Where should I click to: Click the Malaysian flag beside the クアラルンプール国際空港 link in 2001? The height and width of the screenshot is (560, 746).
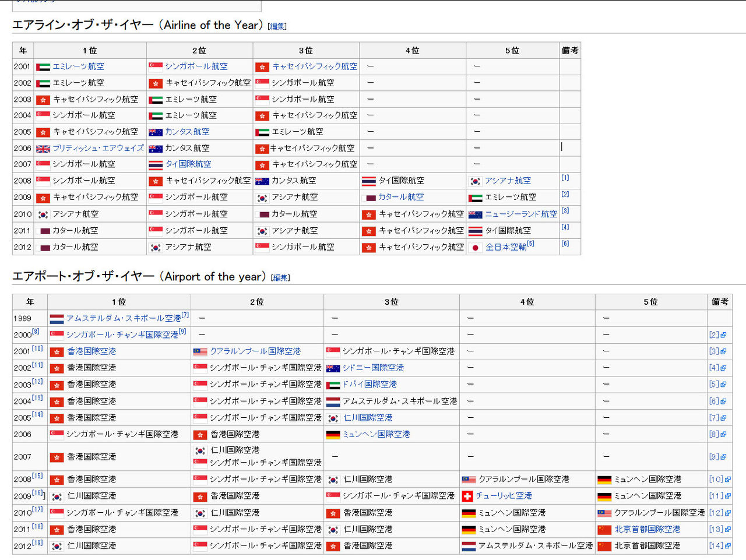coord(200,351)
